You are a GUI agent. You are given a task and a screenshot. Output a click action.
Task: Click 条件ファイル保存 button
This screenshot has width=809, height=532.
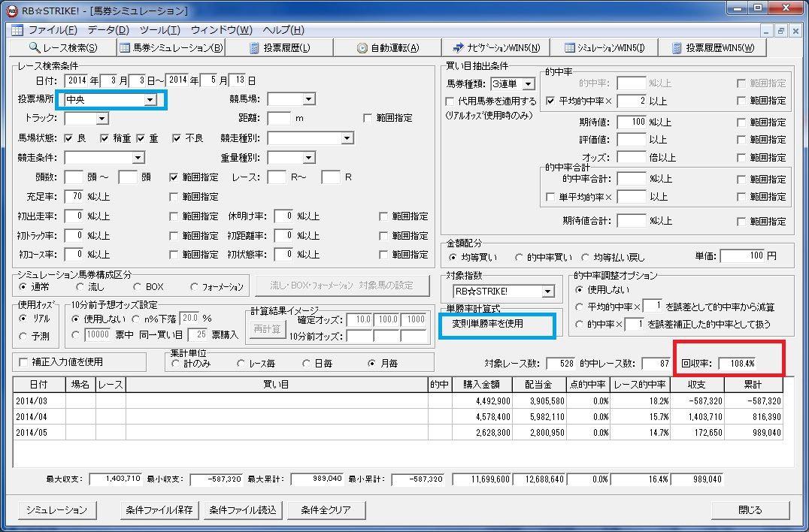[159, 510]
